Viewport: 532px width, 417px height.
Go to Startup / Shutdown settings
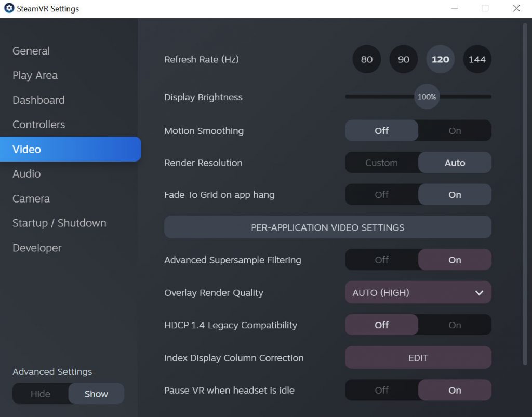(59, 223)
